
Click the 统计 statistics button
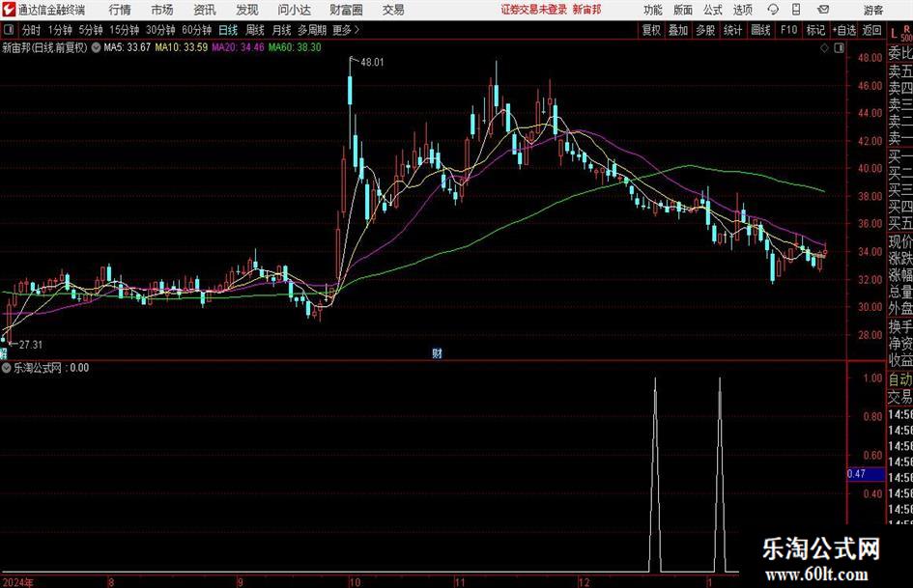(732, 30)
